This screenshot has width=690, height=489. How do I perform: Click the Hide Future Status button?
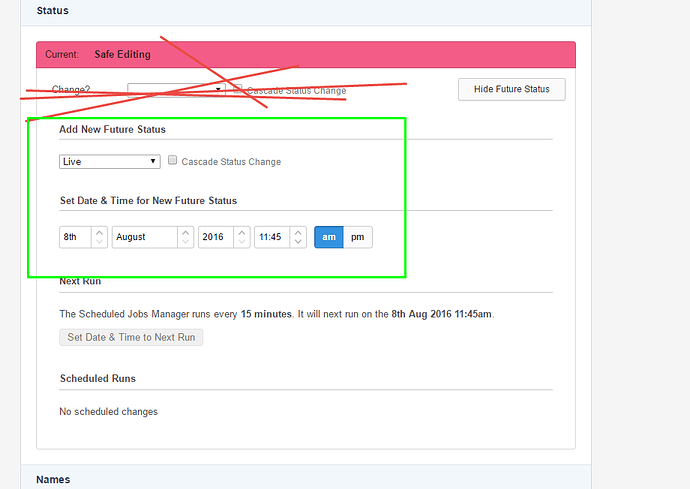[x=511, y=89]
